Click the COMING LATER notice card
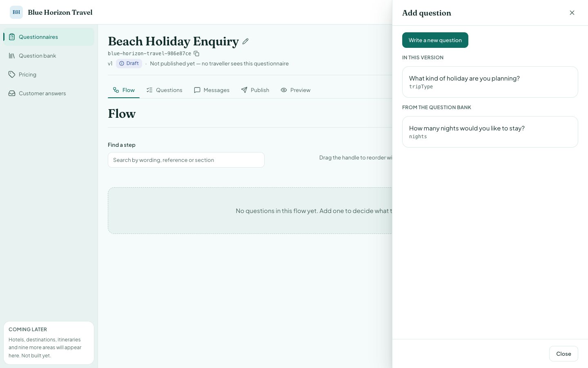Viewport: 588px width, 368px height. tap(49, 343)
